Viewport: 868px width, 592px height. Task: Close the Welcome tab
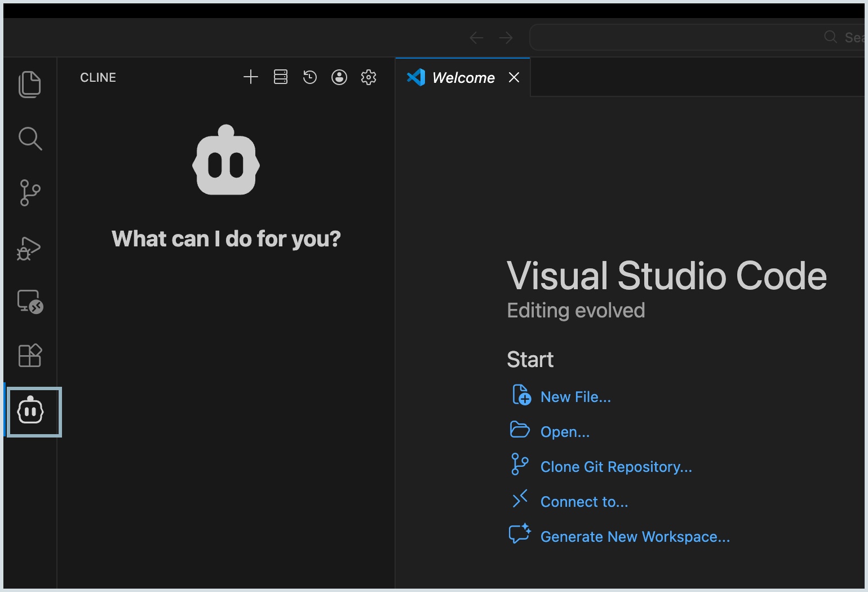click(x=514, y=77)
